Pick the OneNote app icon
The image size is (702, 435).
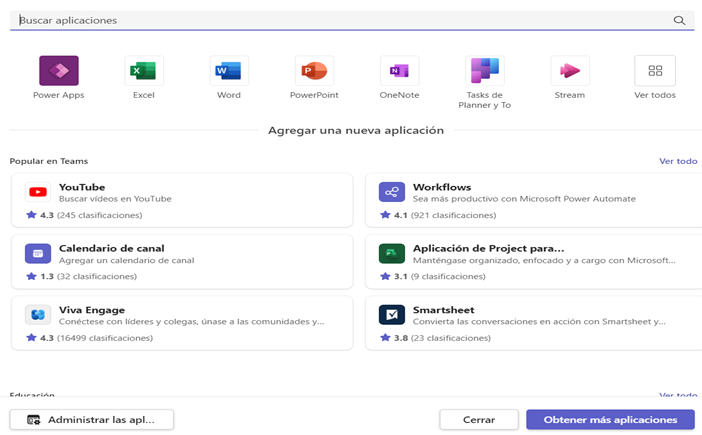click(x=399, y=70)
